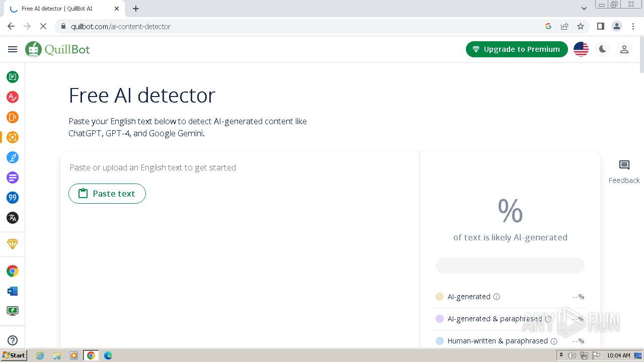The width and height of the screenshot is (644, 362).
Task: Click the browser address bar URL
Action: pyautogui.click(x=121, y=26)
